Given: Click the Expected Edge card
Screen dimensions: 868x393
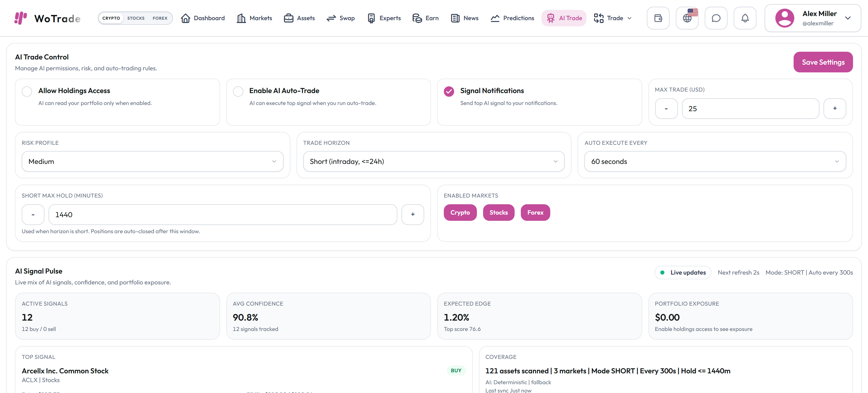Looking at the screenshot, I should tap(539, 316).
